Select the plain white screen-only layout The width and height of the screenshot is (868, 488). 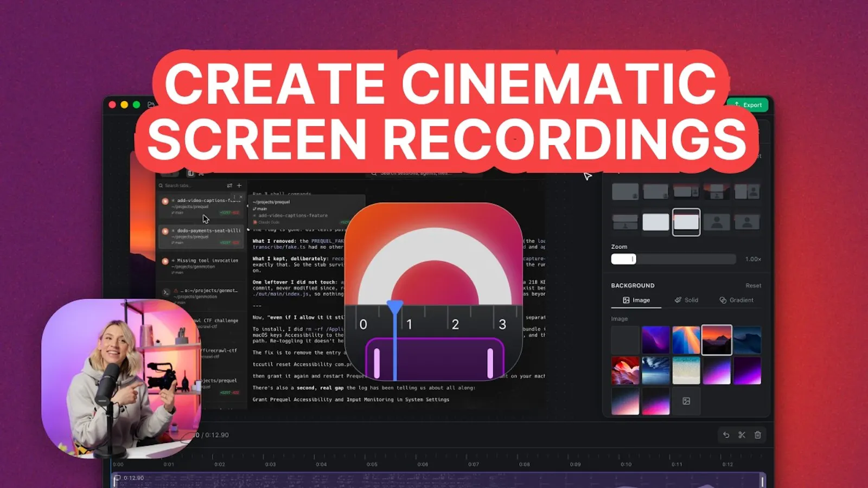[x=656, y=222]
